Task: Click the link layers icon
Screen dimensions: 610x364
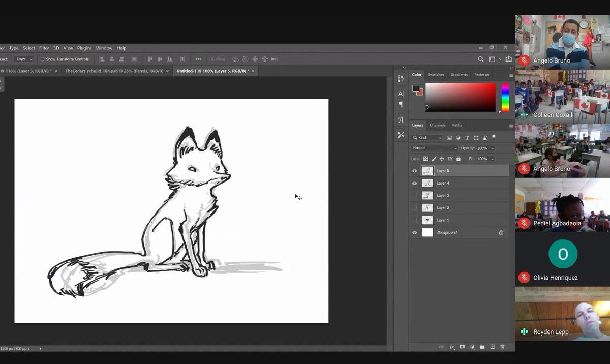Action: click(441, 347)
